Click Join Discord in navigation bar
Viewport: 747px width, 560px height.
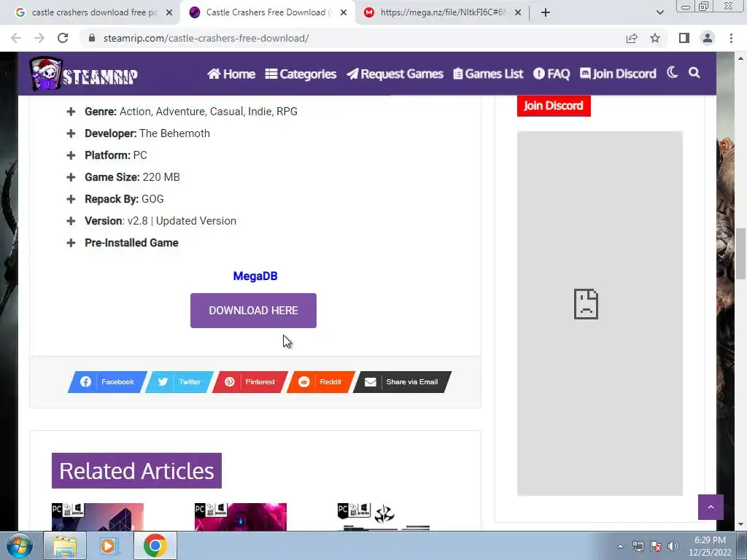(x=618, y=74)
